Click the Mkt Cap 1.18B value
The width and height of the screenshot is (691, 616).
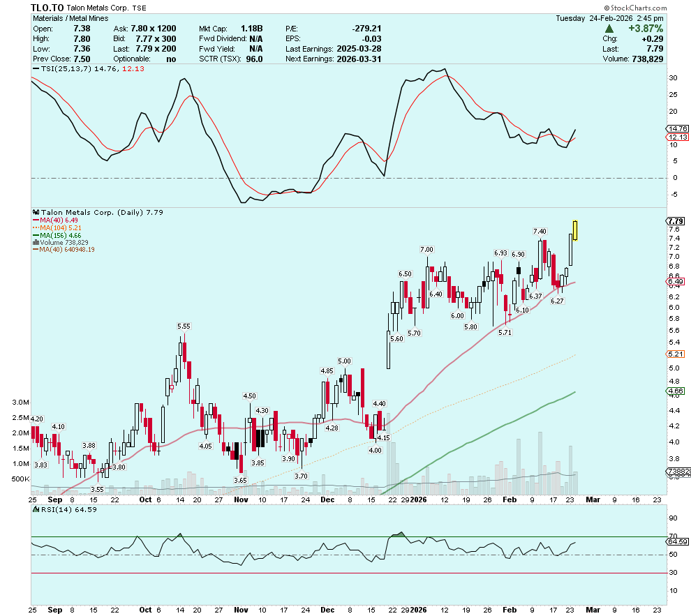click(251, 29)
